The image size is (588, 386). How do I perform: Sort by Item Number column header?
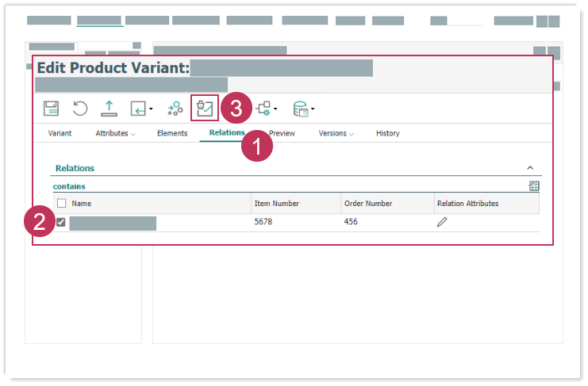pos(276,204)
